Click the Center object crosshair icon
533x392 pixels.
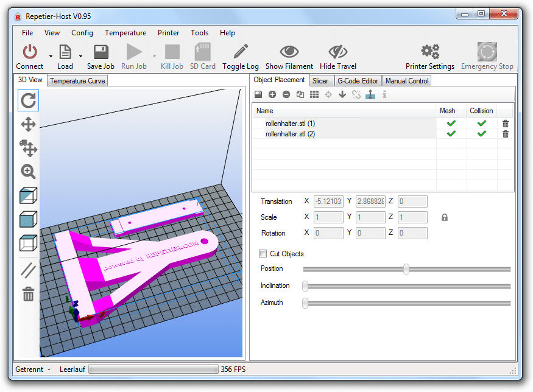pos(328,94)
